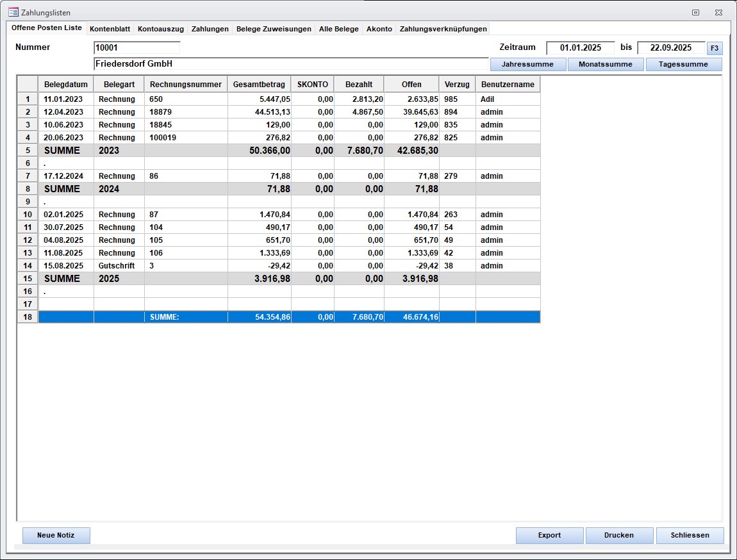
Task: Click the Zeitraum start date field
Action: click(x=580, y=47)
